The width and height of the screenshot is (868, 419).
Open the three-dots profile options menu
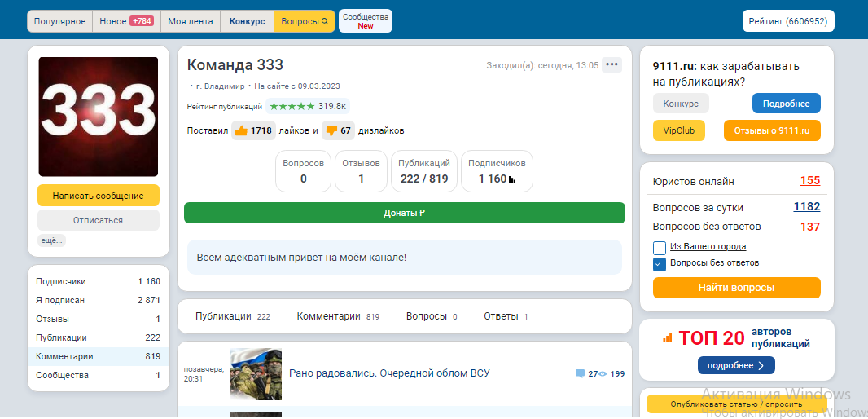click(x=612, y=65)
